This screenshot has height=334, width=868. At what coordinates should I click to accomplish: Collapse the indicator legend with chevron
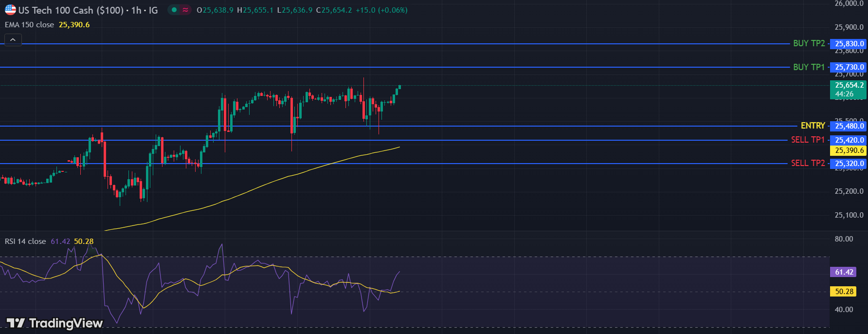[13, 40]
